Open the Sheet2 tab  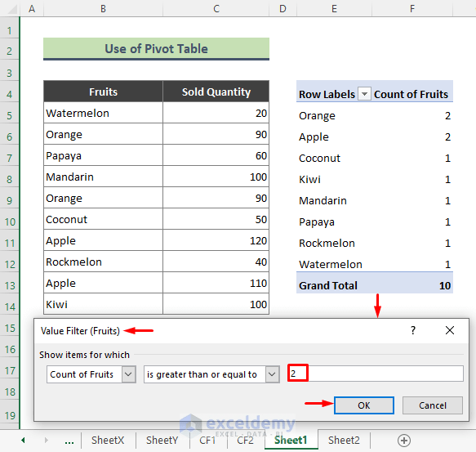[344, 440]
